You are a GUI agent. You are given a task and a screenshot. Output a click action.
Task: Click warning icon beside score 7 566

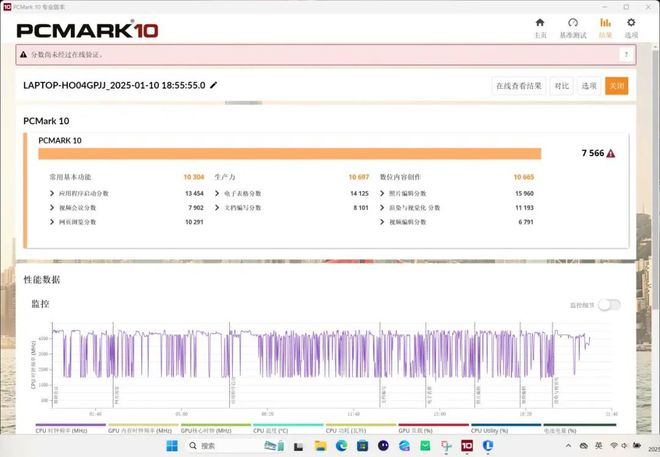[x=611, y=154]
